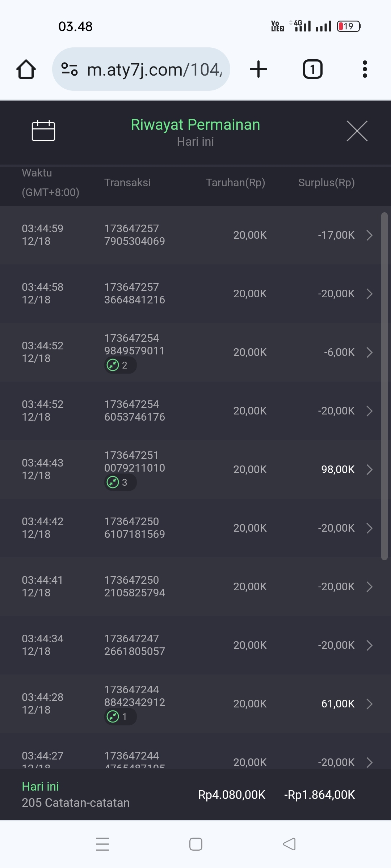This screenshot has width=391, height=868.
Task: Tap the address bar URL m.aty7j.com
Action: coord(154,69)
